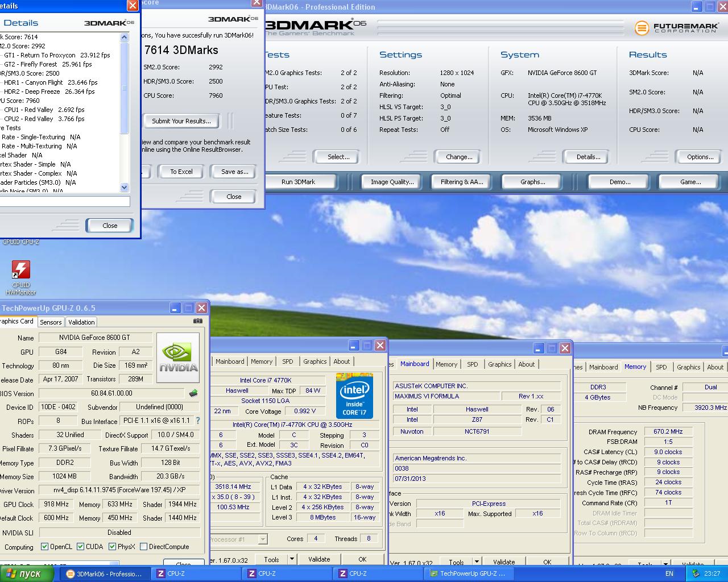The width and height of the screenshot is (728, 582).
Task: Open Graphics tab in CPU-Z memory window
Action: tap(689, 367)
